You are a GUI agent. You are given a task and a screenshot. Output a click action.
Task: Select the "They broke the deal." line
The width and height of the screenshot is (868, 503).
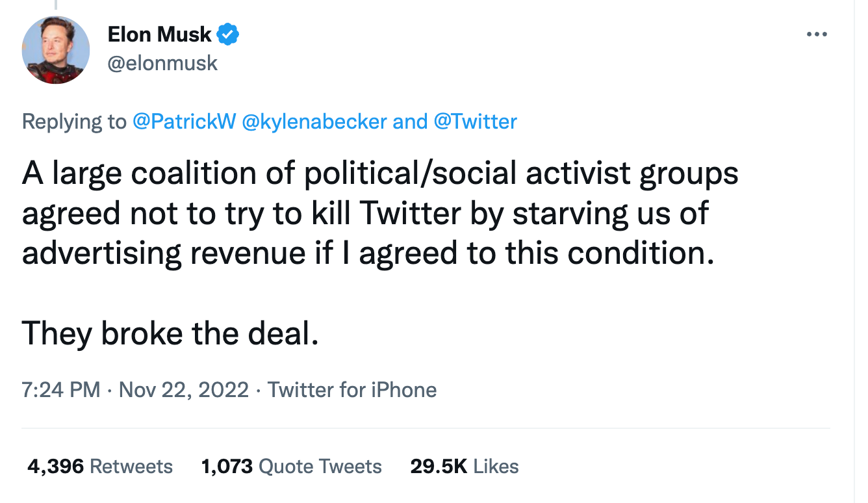(170, 333)
